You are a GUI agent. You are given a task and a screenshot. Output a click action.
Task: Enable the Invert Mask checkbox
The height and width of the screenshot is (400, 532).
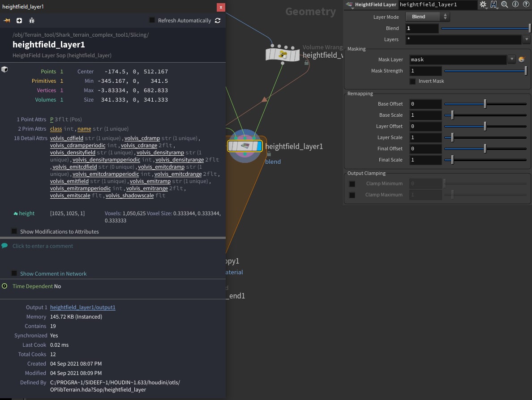coord(412,81)
